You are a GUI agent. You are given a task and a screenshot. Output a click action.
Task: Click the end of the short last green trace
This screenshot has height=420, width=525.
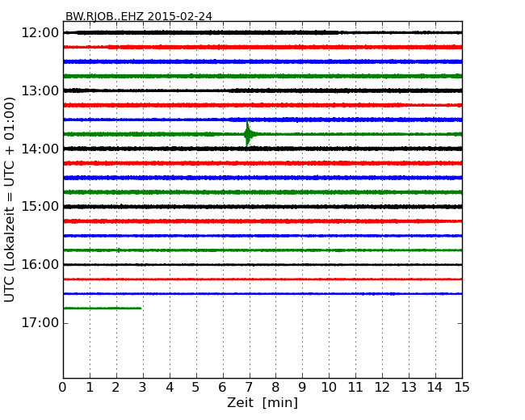(141, 308)
